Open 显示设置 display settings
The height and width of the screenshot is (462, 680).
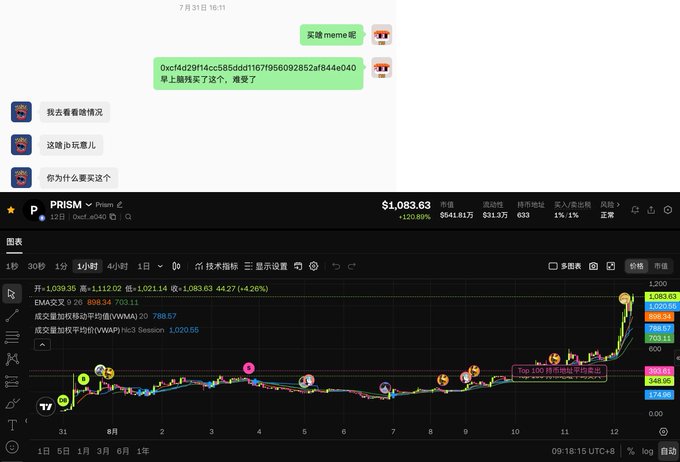pyautogui.click(x=266, y=266)
